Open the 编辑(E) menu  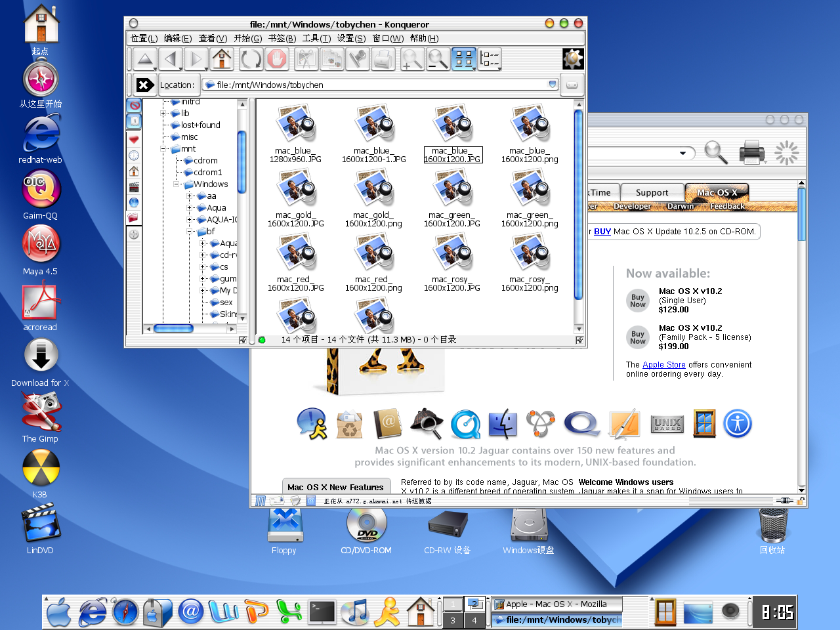[177, 39]
